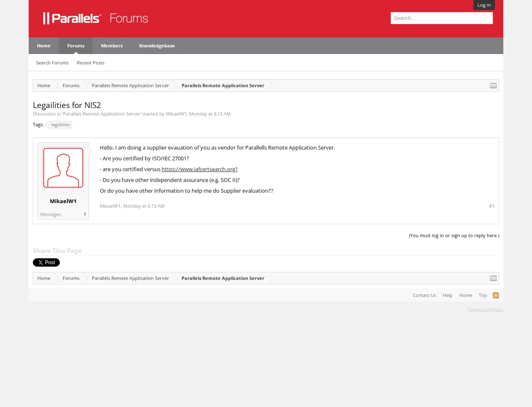Screen dimensions: 532x407
Task: Click the thread title 'Legailities for NIS2'
Action: [x=67, y=105]
